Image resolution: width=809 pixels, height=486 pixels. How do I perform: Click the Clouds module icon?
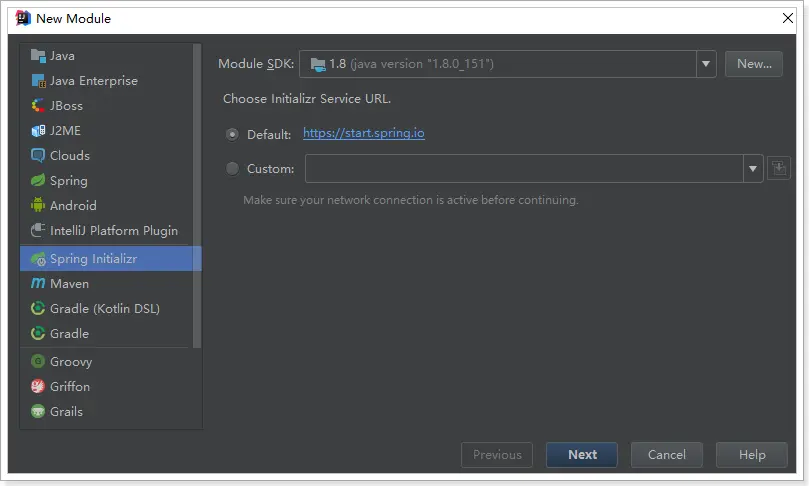click(39, 156)
